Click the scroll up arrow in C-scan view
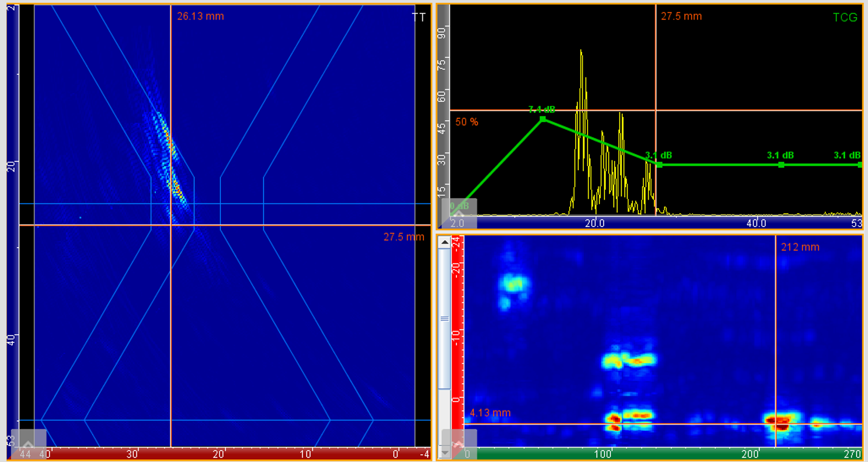868x462 pixels. (445, 242)
